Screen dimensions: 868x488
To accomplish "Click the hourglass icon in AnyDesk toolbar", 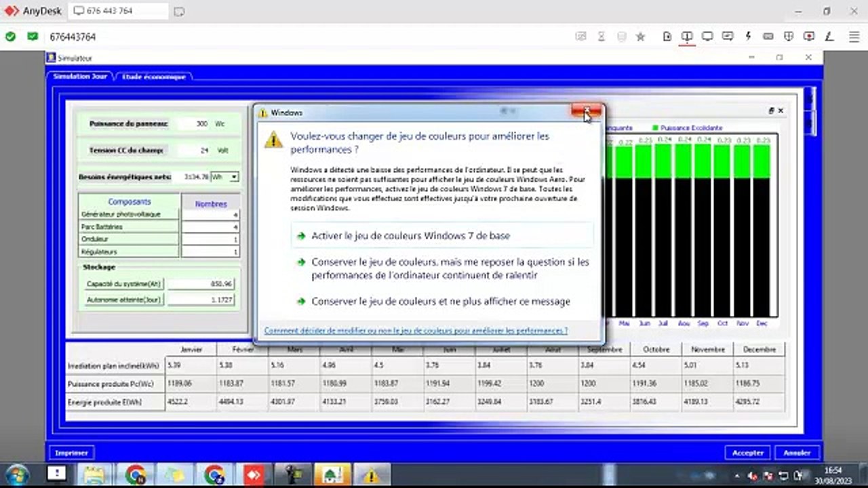I will pyautogui.click(x=601, y=37).
